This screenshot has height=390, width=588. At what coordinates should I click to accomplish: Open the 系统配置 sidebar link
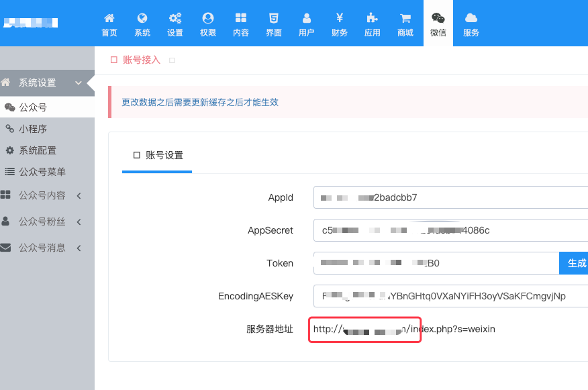[x=47, y=150]
